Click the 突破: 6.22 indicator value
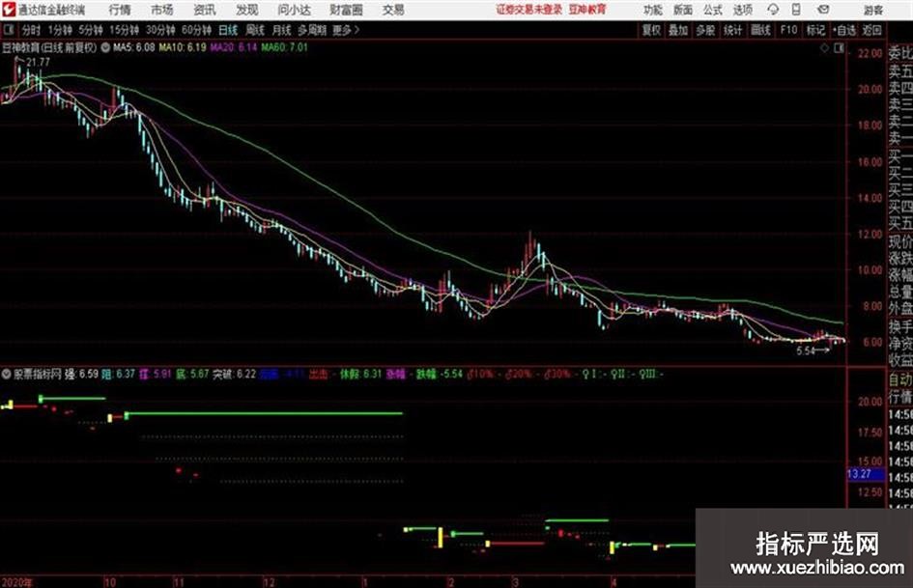This screenshot has height=588, width=913. click(234, 374)
